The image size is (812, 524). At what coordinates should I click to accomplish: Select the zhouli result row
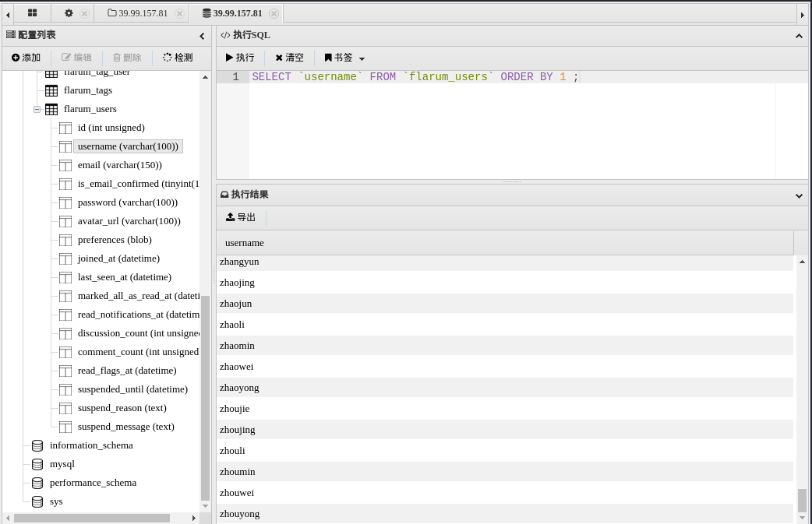[x=505, y=451]
